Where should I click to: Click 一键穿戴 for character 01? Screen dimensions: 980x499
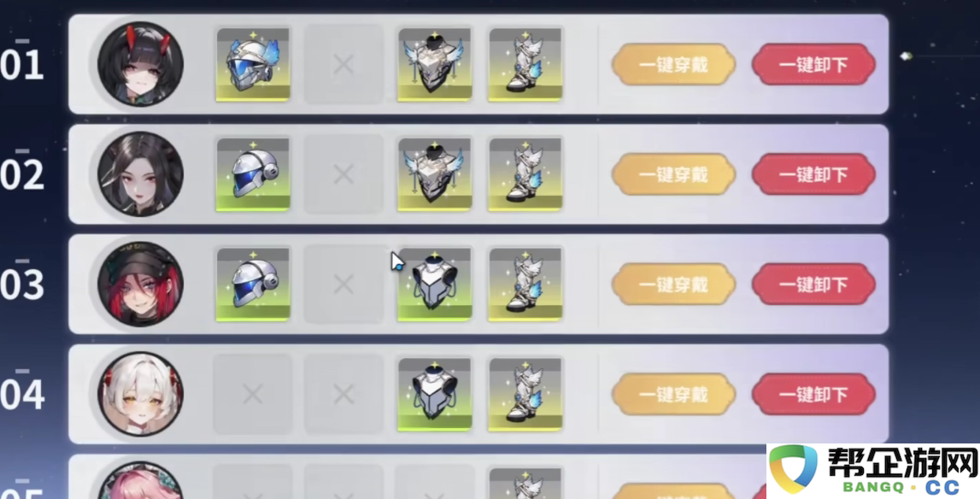pyautogui.click(x=674, y=64)
